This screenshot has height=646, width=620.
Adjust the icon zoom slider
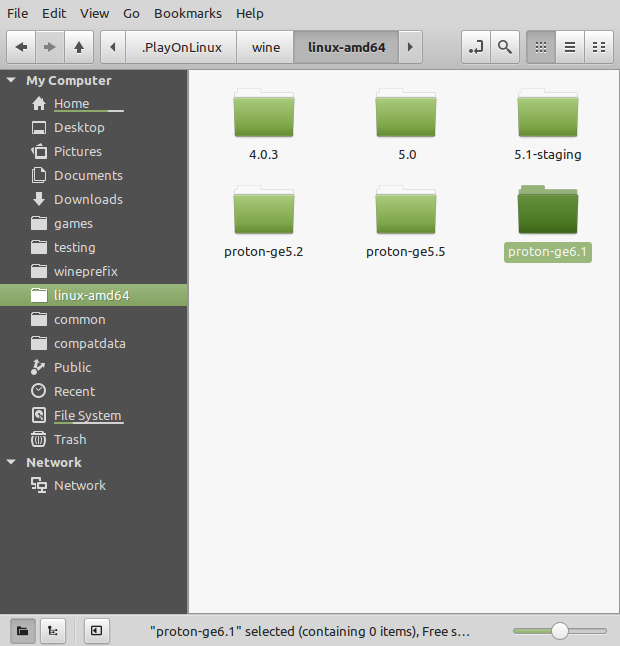pos(560,631)
